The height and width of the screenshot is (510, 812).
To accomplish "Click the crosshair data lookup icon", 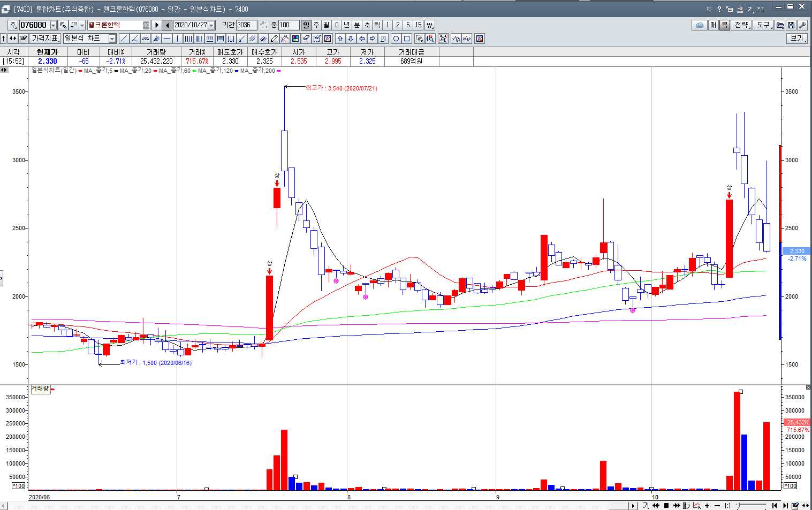I will pos(443,39).
